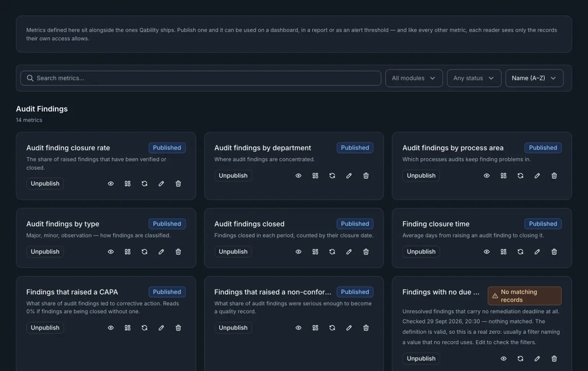The image size is (588, 371).
Task: Refresh the Finding closure time metric
Action: point(520,252)
